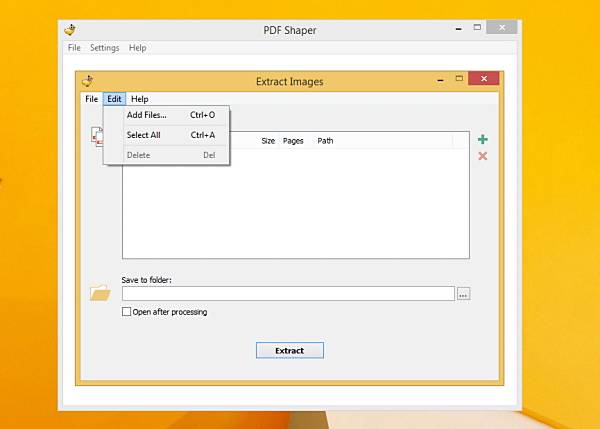Click the disabled Delete menu entry
Screen dimensions: 600x429
tap(166, 155)
